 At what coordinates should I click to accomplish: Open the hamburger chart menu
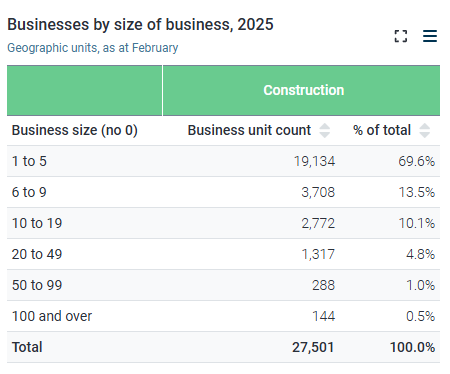(x=430, y=36)
